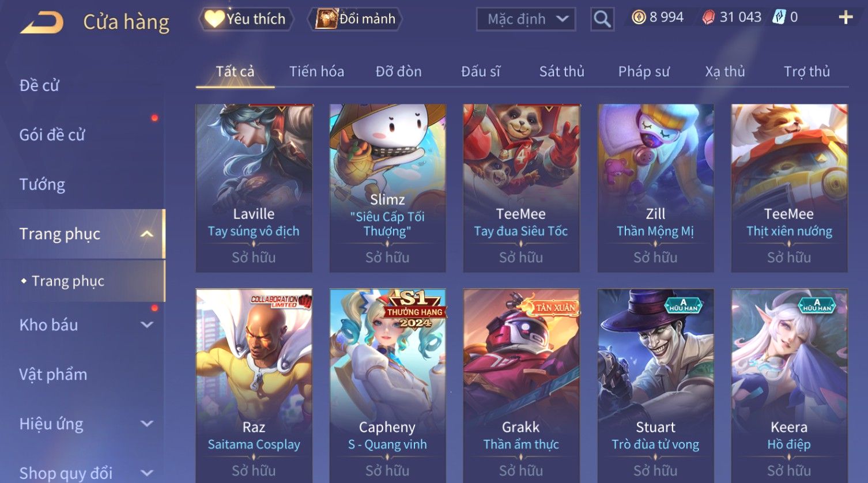Select the Tiến hóa tab
This screenshot has height=483, width=868.
316,71
